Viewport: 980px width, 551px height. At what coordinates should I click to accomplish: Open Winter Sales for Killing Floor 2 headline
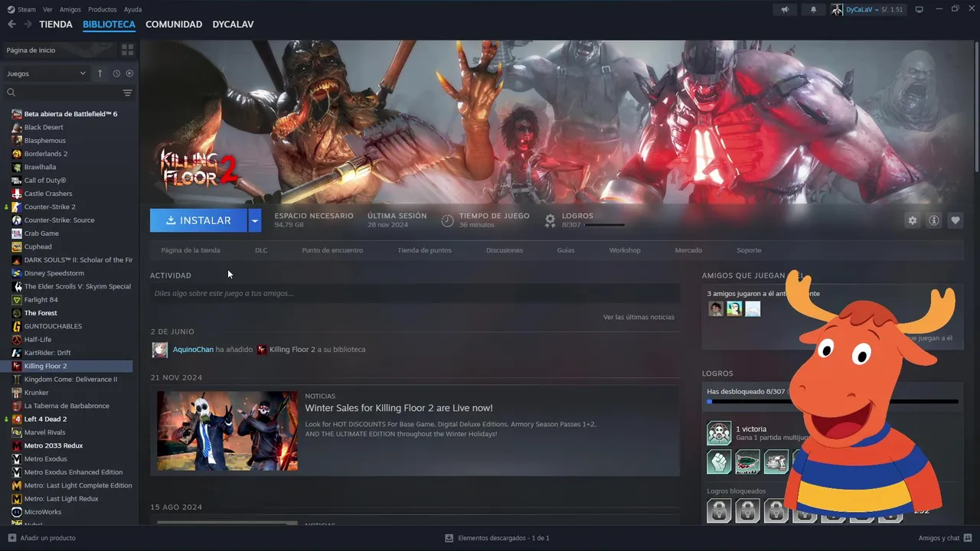(399, 408)
